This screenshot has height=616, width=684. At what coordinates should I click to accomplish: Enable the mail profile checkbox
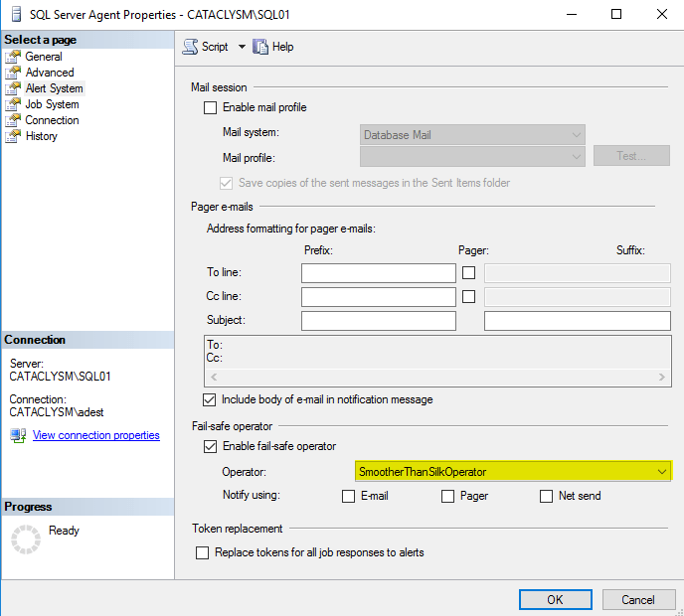(210, 107)
